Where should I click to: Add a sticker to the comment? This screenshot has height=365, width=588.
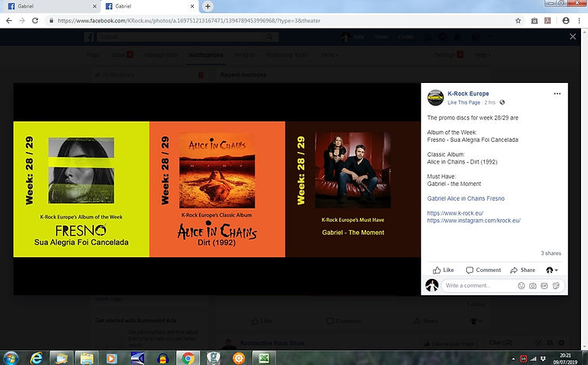coord(556,285)
